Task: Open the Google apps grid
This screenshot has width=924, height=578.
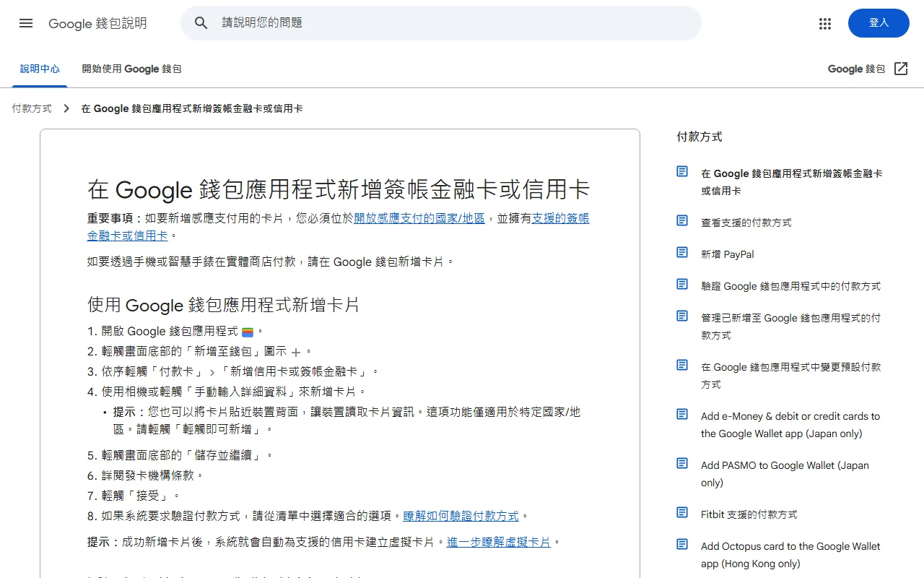Action: click(825, 24)
